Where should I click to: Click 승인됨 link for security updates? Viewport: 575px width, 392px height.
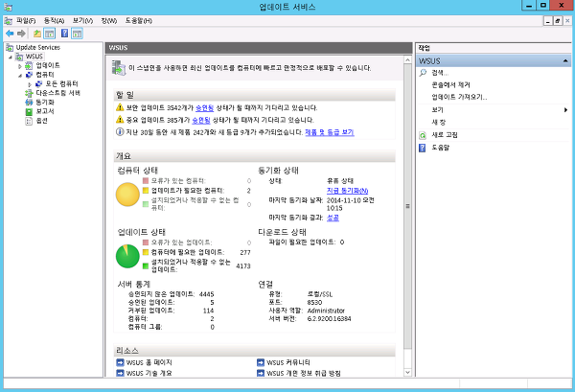[205, 107]
